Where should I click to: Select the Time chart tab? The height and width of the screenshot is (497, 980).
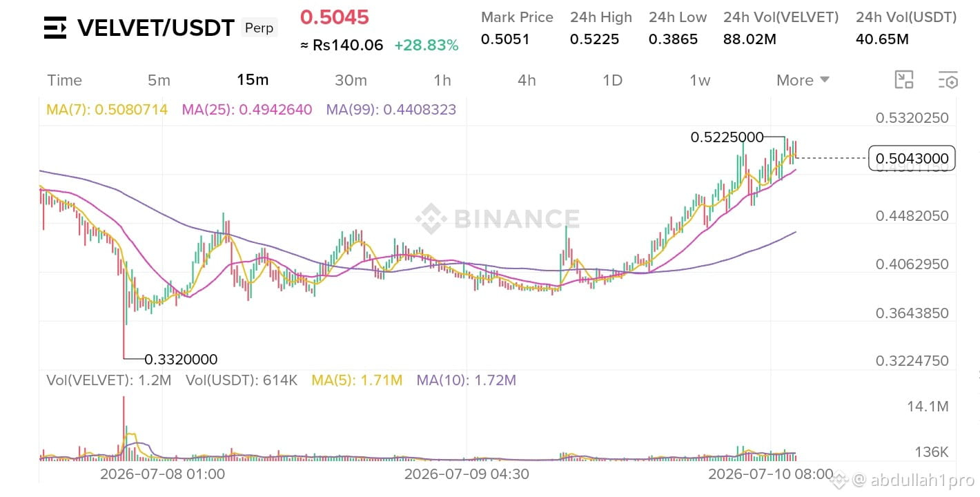click(64, 80)
